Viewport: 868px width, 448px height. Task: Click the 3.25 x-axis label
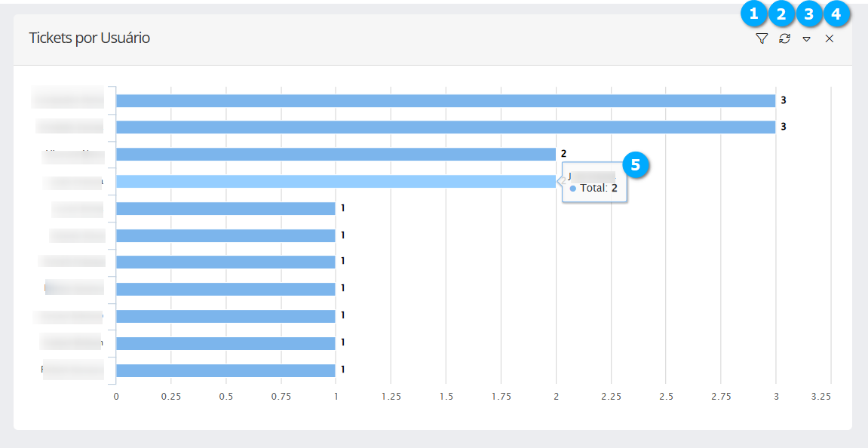pyautogui.click(x=821, y=397)
